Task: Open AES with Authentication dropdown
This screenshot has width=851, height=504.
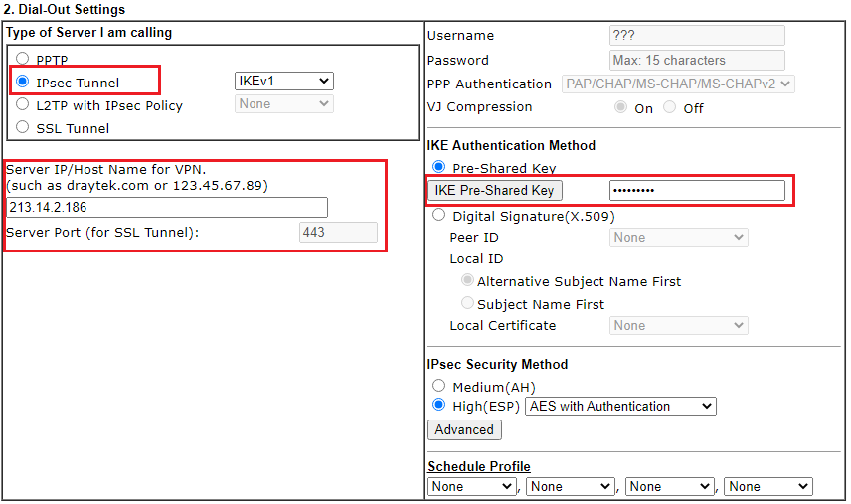Action: tap(620, 406)
